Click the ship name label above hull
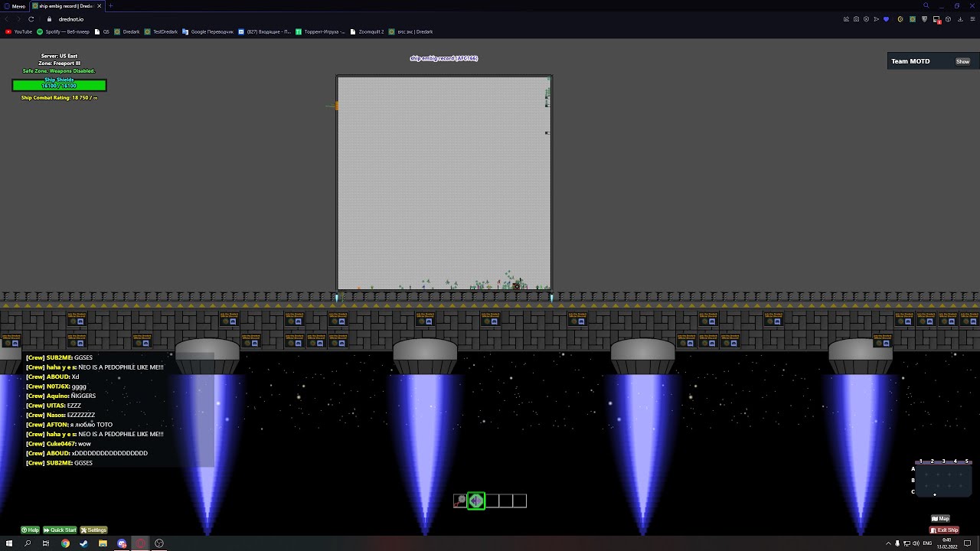 444,58
